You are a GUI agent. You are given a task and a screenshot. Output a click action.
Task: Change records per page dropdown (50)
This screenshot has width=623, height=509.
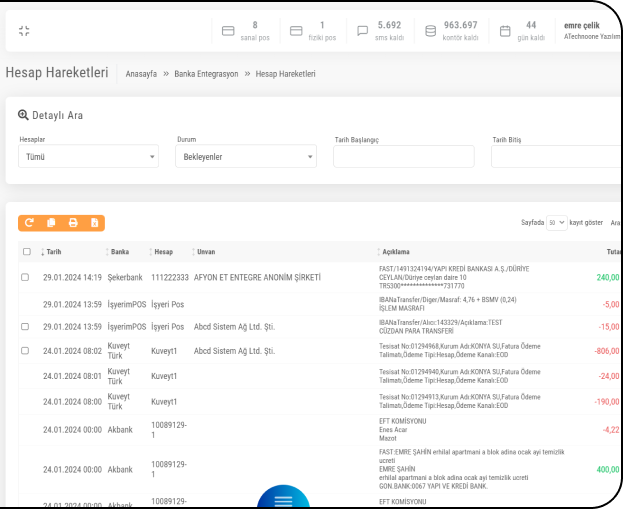(556, 223)
